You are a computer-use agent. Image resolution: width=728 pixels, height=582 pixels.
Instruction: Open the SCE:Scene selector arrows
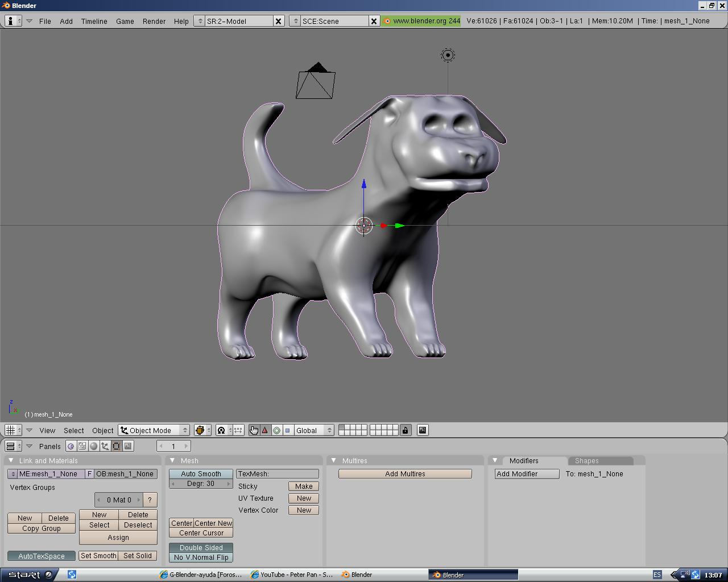pyautogui.click(x=295, y=21)
